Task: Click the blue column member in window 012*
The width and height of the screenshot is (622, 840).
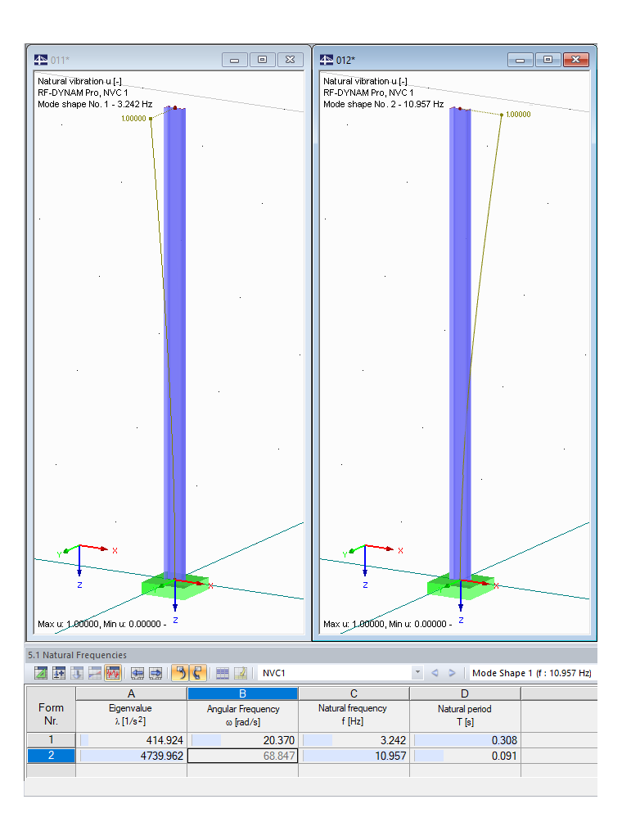Action: coord(460,343)
